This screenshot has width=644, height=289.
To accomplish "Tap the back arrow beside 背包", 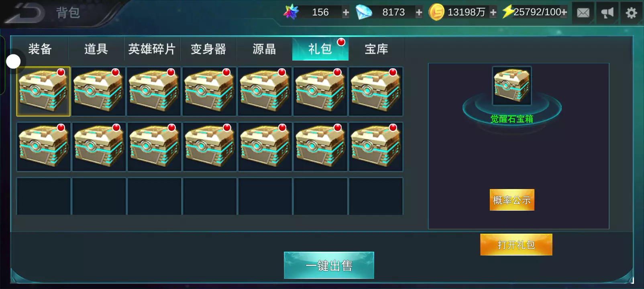I will pos(24,13).
